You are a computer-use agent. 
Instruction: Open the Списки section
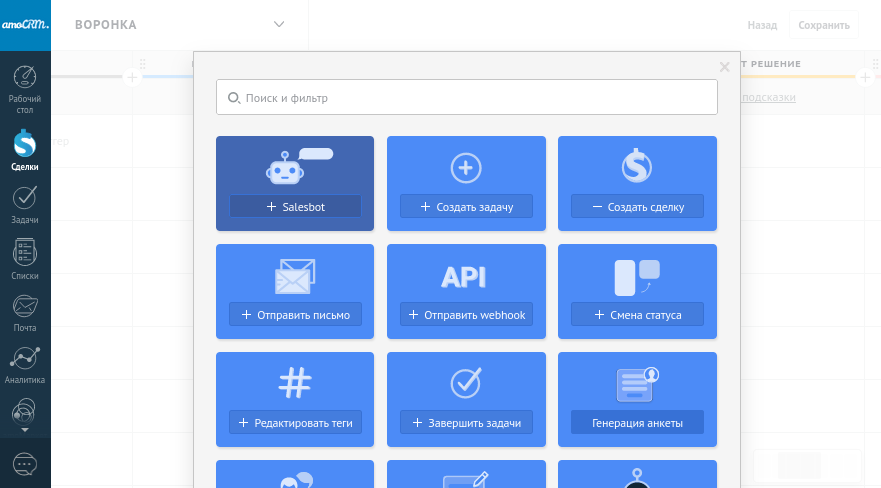(25, 257)
